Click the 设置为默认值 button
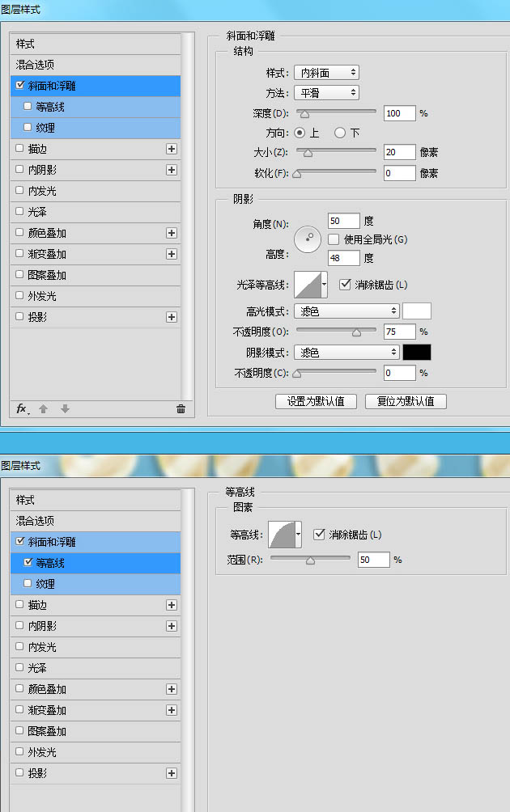Screen dimensions: 510x812 pos(317,401)
